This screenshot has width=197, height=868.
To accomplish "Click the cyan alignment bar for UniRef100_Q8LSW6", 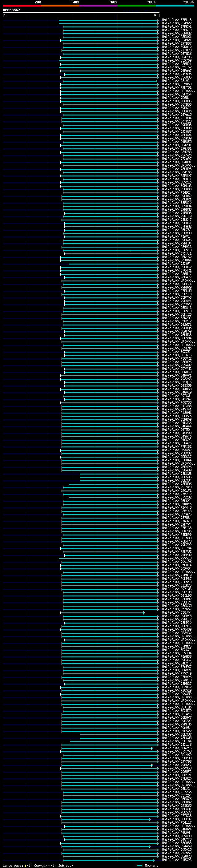I will click(119, 477).
